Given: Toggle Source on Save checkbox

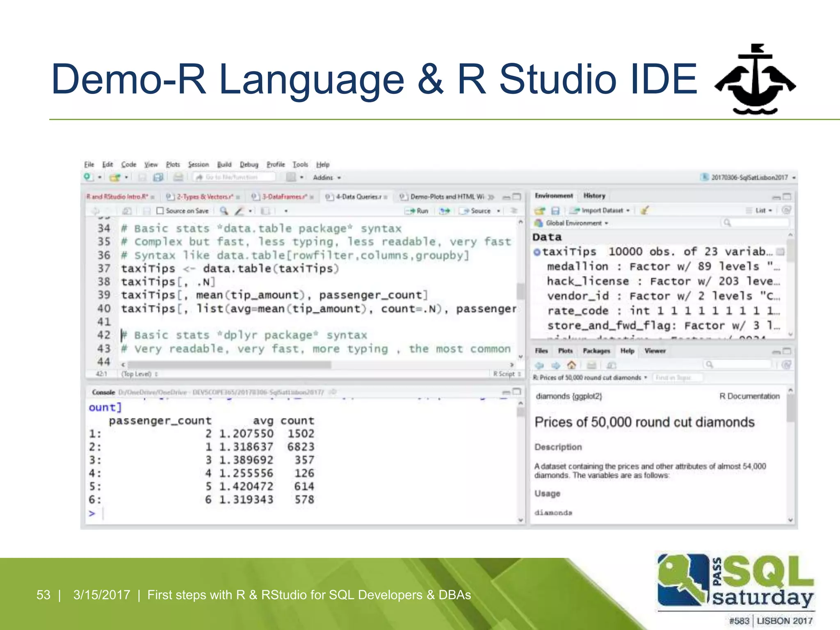Looking at the screenshot, I should coord(160,211).
